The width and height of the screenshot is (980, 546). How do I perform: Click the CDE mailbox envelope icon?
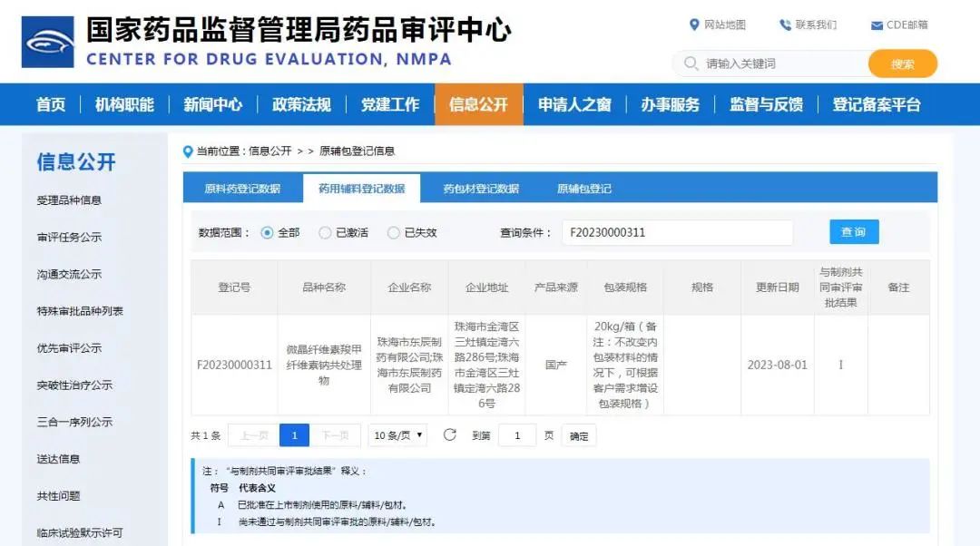pos(877,25)
